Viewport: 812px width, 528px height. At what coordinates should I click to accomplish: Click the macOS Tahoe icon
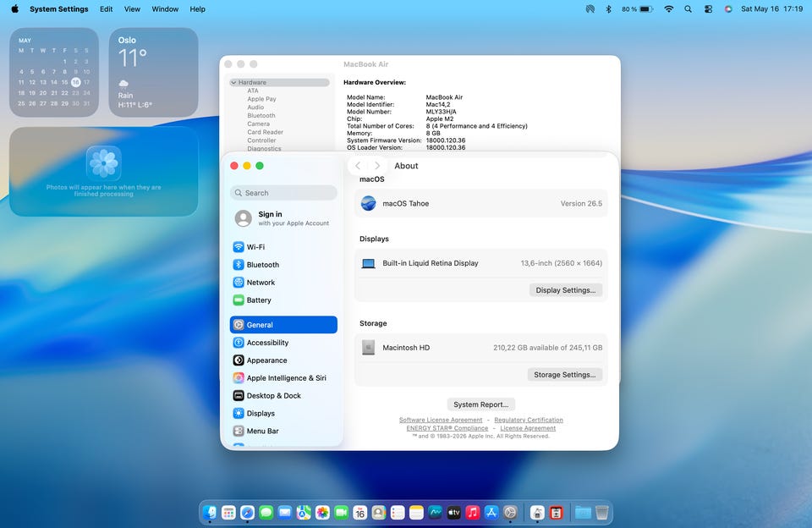point(368,203)
